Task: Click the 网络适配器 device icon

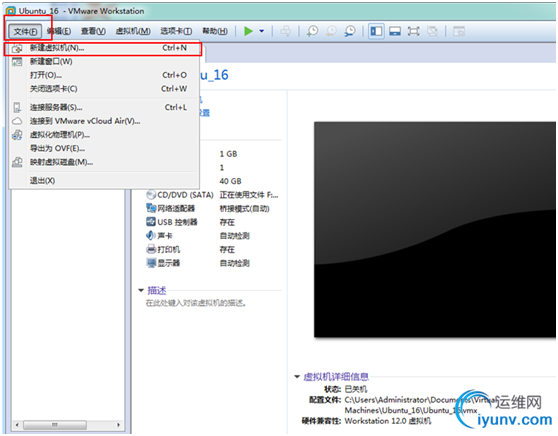Action: click(x=151, y=208)
